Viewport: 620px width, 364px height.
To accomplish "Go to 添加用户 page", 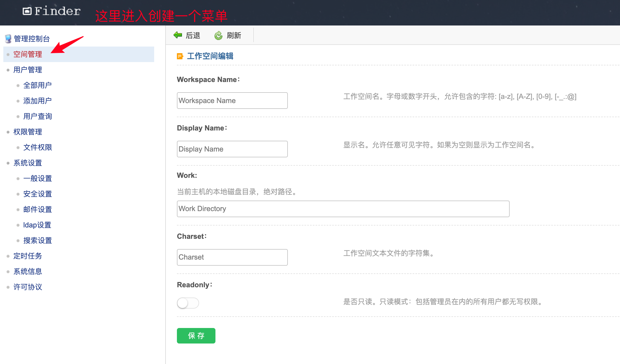I will (37, 101).
